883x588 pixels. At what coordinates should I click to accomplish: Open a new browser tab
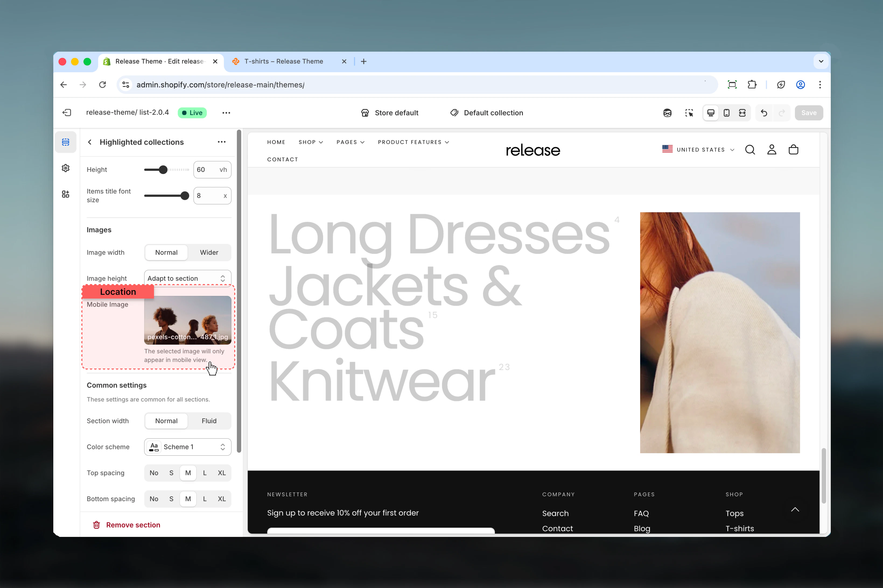pos(363,62)
